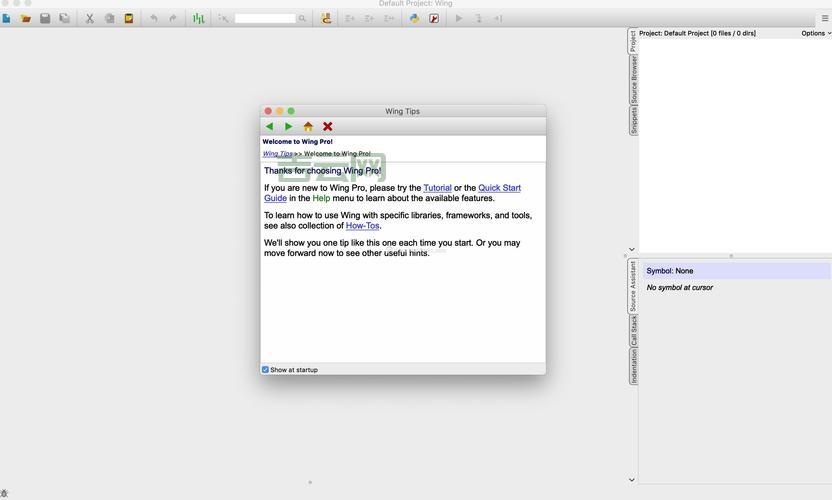
Task: Open the Options dropdown in Project panel
Action: click(x=815, y=33)
